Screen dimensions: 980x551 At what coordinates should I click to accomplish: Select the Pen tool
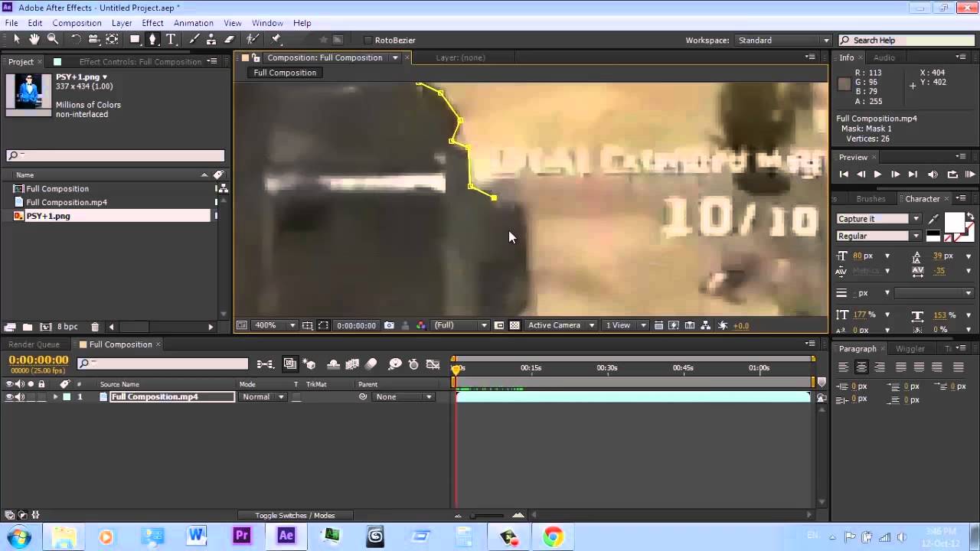click(152, 39)
